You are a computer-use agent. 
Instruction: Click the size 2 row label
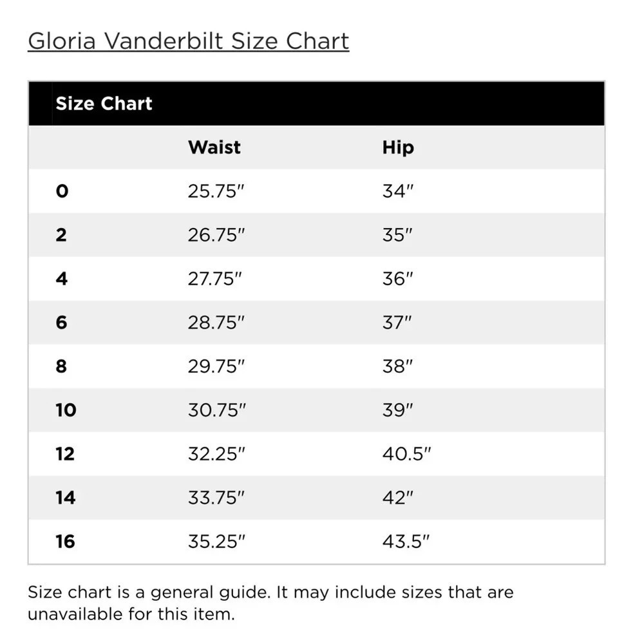click(x=61, y=235)
